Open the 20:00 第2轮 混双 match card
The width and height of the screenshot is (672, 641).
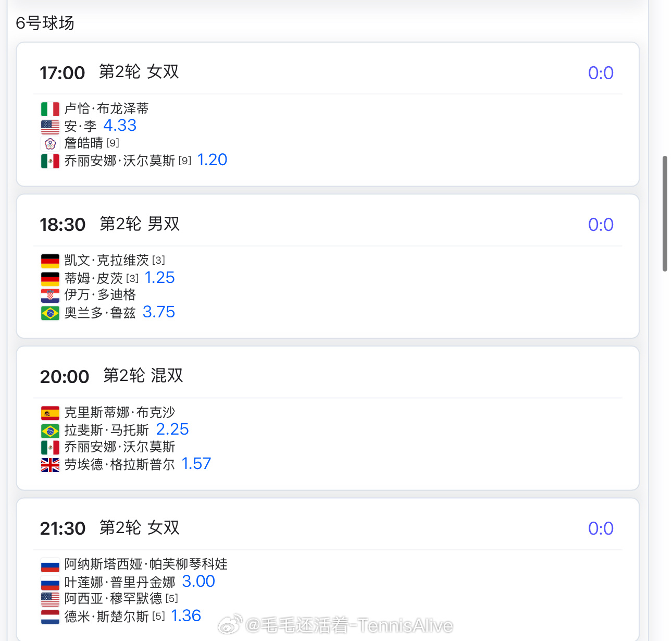coord(328,418)
